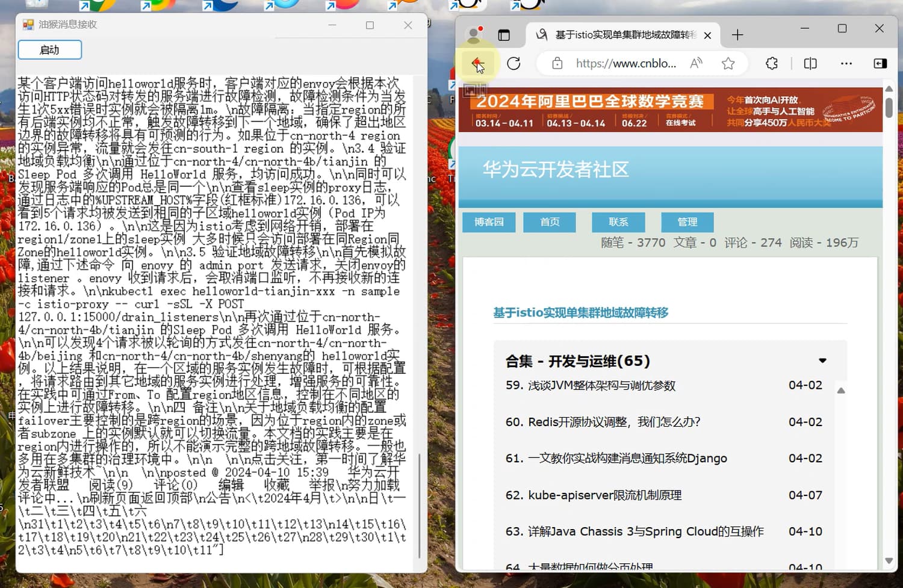Open Edge Settings and more menu
The image size is (903, 588).
coord(846,63)
